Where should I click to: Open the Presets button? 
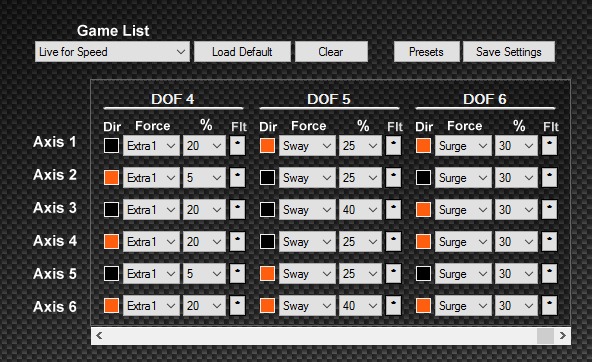coord(427,52)
